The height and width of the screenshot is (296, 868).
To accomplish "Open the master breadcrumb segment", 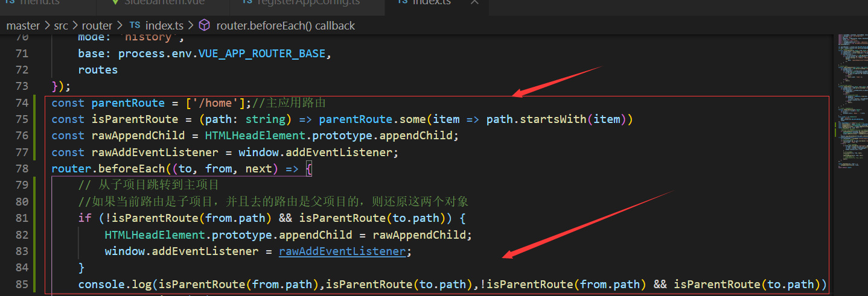I will pos(23,25).
